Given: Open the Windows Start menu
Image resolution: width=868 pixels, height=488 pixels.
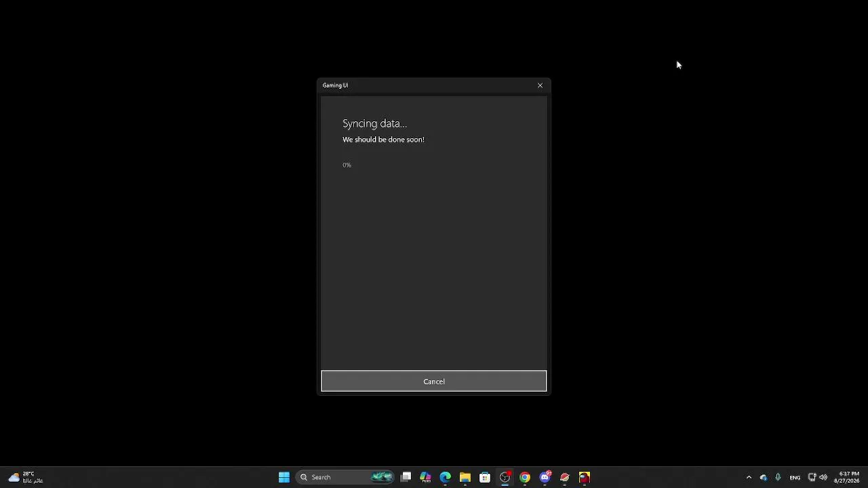Looking at the screenshot, I should (x=284, y=477).
